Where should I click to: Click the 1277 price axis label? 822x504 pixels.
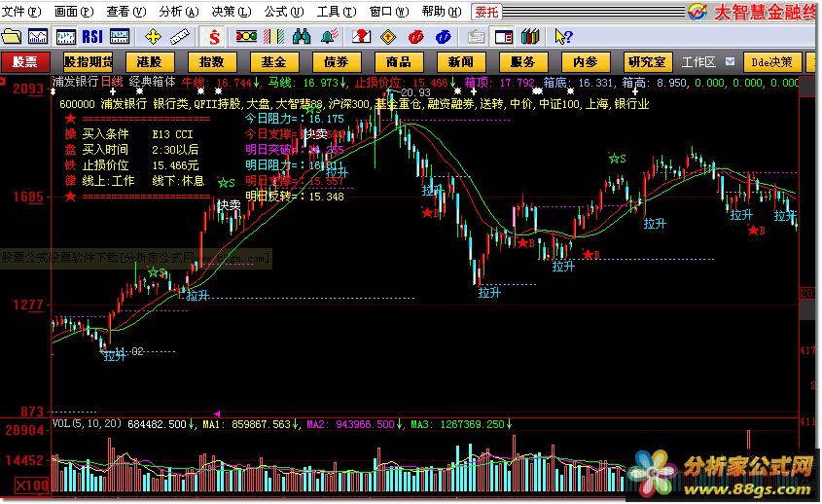pos(28,305)
